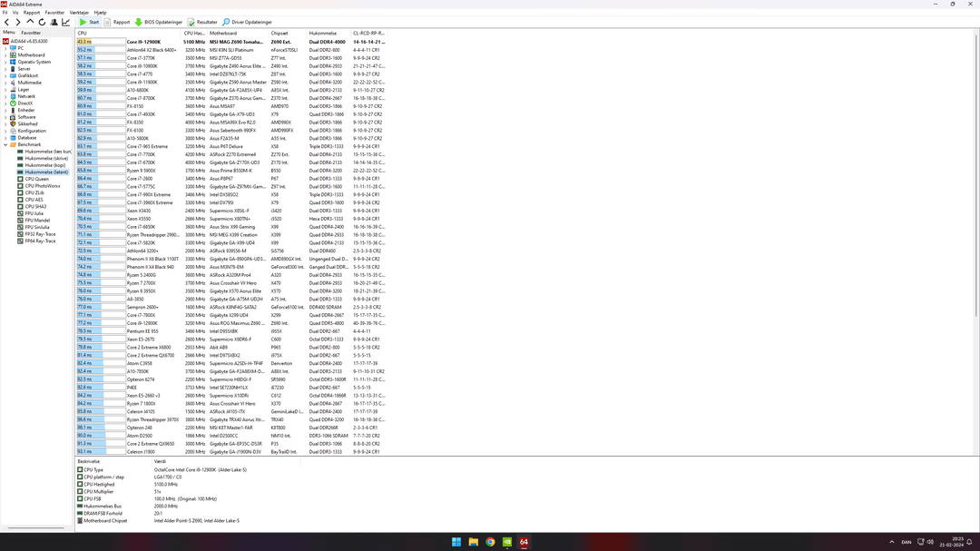Click BIOS Opdateringer green arrow button
Screen dimensions: 980x551
(159, 22)
